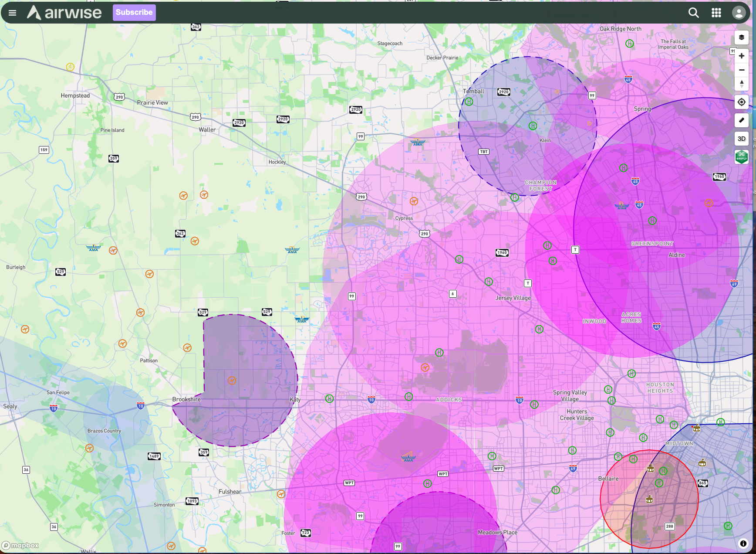Select airport marker near Brazos Country

(90, 448)
